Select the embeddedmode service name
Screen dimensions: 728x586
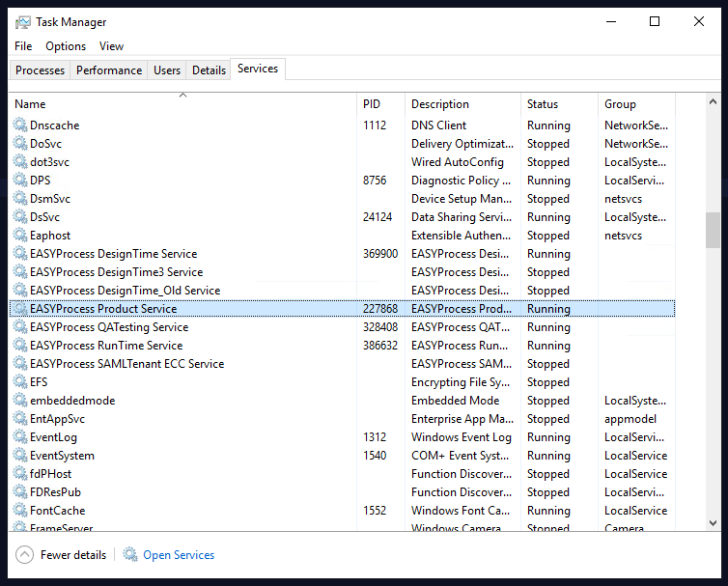(x=72, y=401)
